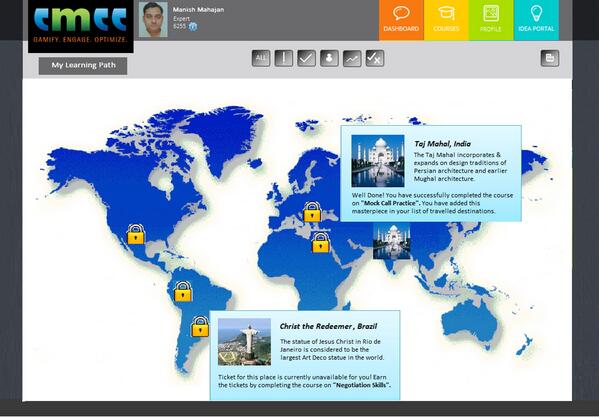Image resolution: width=599 pixels, height=418 pixels.
Task: Click the 'Christ the Redeemer, Brazil' heading
Action: click(x=328, y=326)
